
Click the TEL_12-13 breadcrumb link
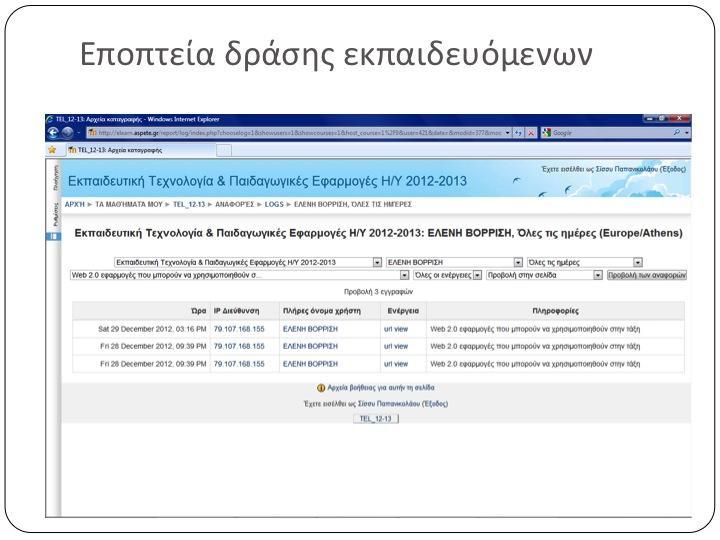pos(189,204)
